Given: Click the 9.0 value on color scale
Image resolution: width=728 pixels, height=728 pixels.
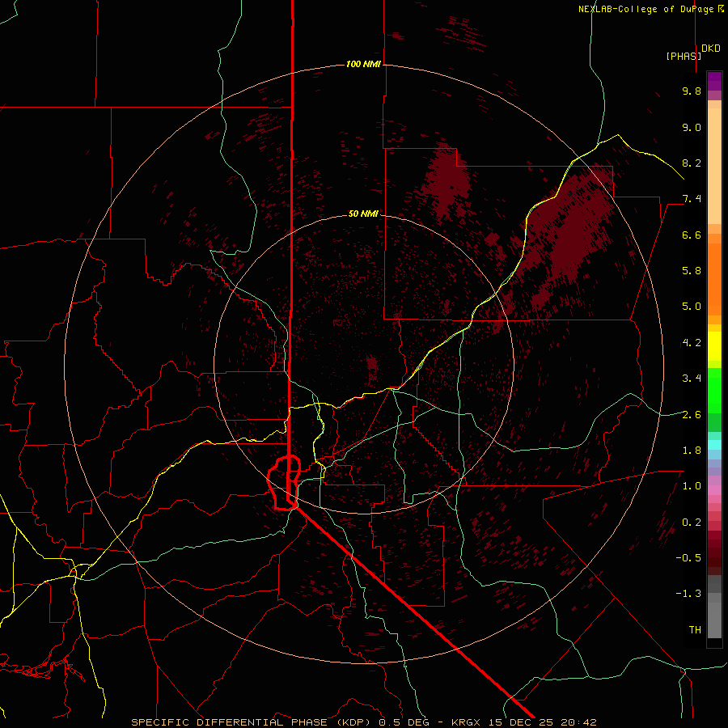Looking at the screenshot, I should pyautogui.click(x=692, y=127).
